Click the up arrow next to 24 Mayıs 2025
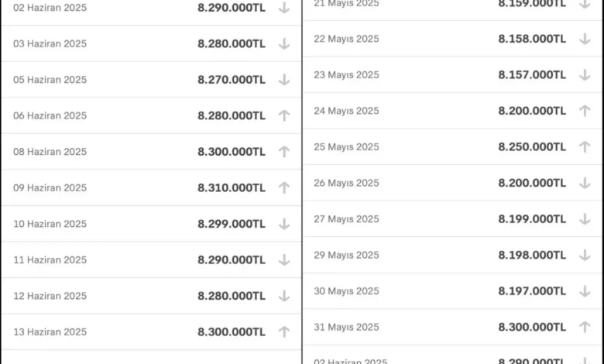The image size is (604, 364). pyautogui.click(x=585, y=111)
